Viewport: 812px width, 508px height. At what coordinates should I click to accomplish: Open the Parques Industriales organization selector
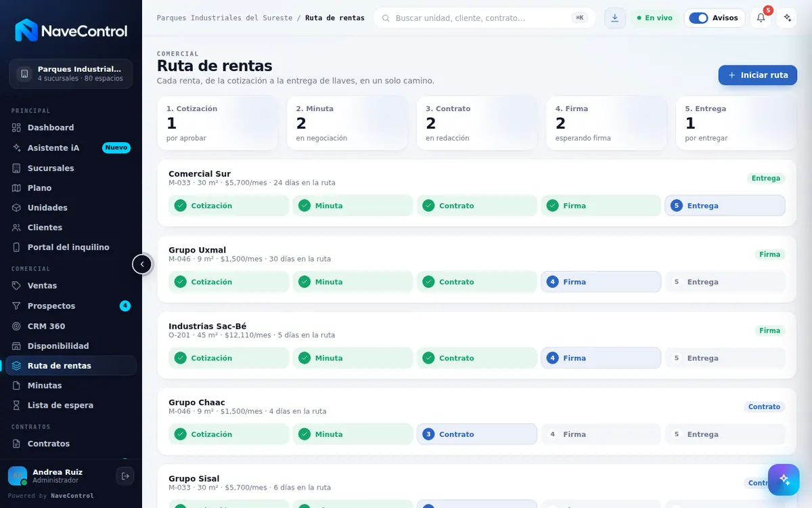coord(71,74)
